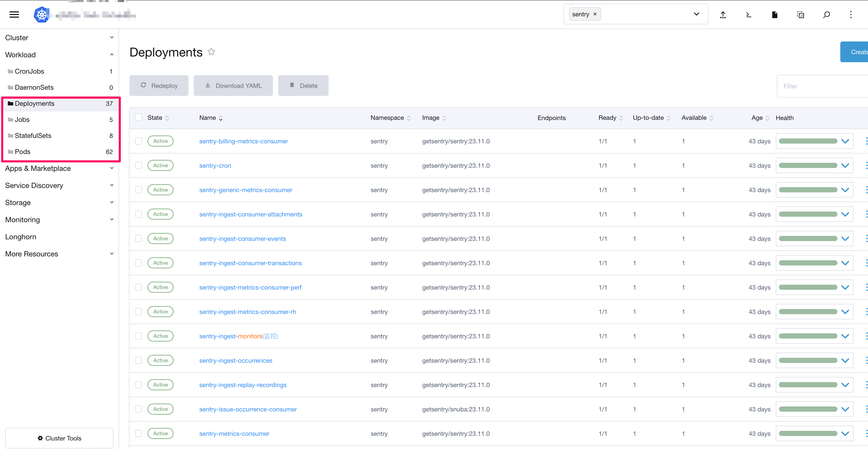This screenshot has width=868, height=449.
Task: Sort the table by Age column
Action: click(x=760, y=118)
